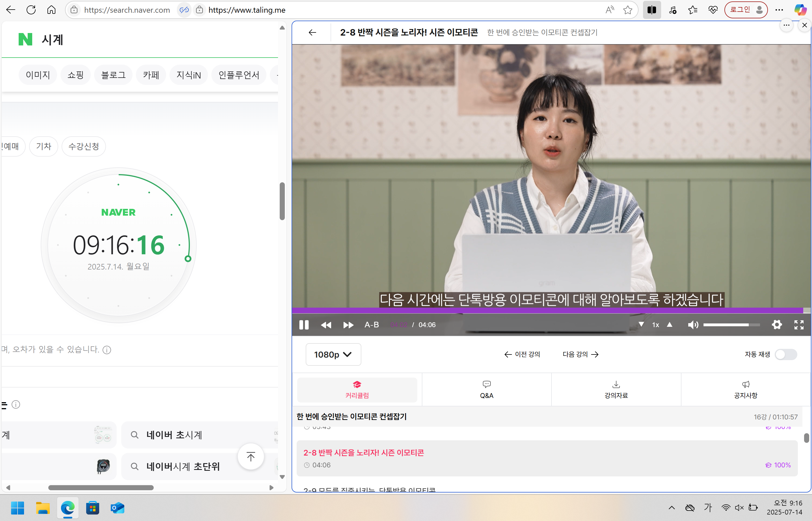Switch to the Q&A tab
The height and width of the screenshot is (521, 812).
click(487, 390)
